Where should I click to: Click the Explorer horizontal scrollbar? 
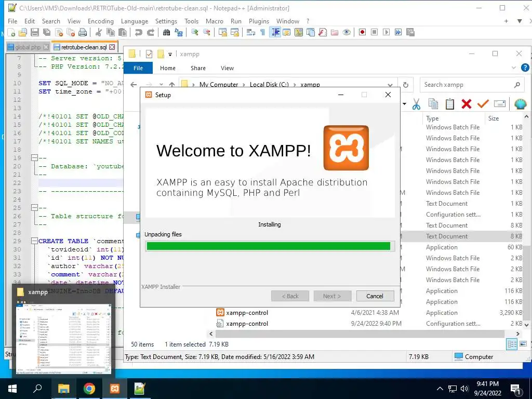coord(360,334)
